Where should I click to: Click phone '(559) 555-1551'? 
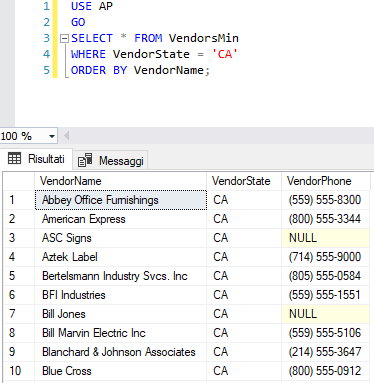326,295
